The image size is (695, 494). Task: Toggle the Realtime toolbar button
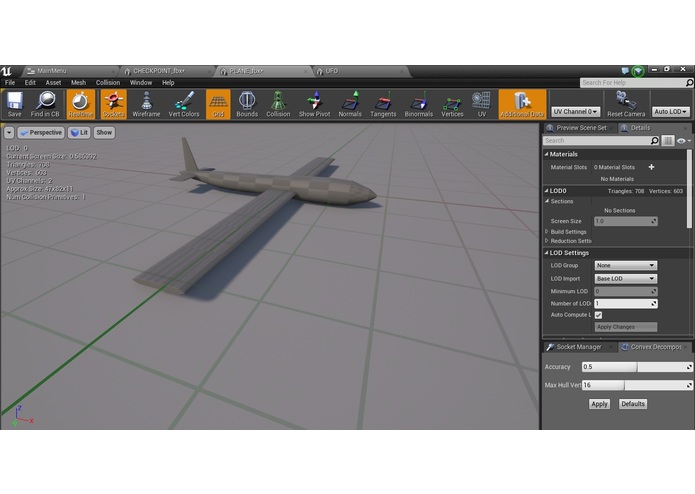[x=80, y=104]
